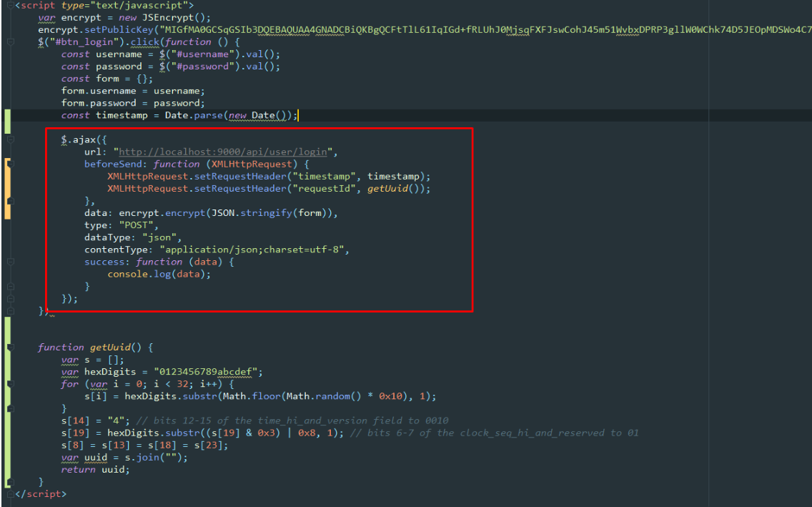This screenshot has height=507, width=812.
Task: Click the 0x10 hex literal
Action: pos(390,396)
